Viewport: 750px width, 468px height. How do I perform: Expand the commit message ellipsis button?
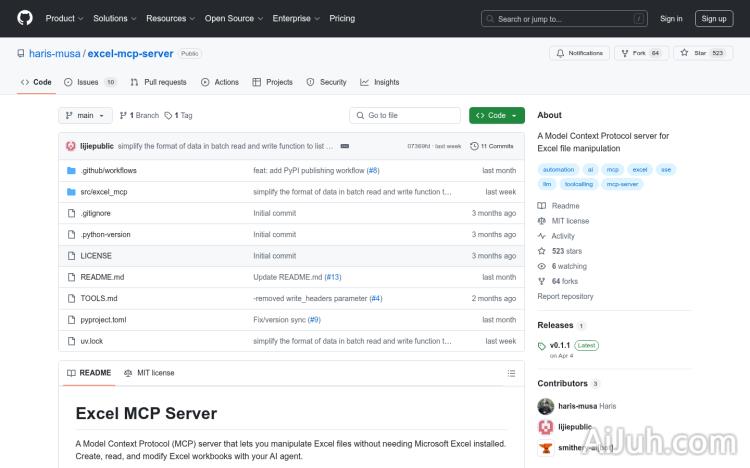click(344, 146)
